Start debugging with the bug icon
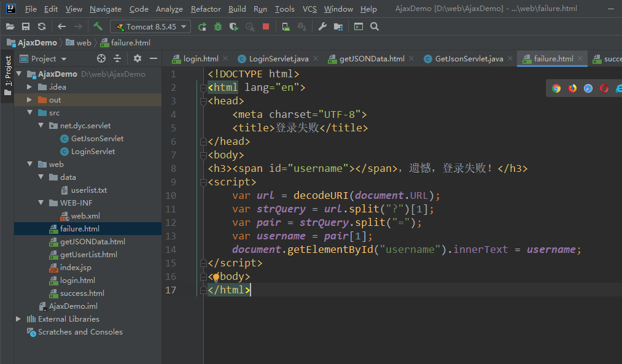Viewport: 622px width, 364px height. (218, 26)
